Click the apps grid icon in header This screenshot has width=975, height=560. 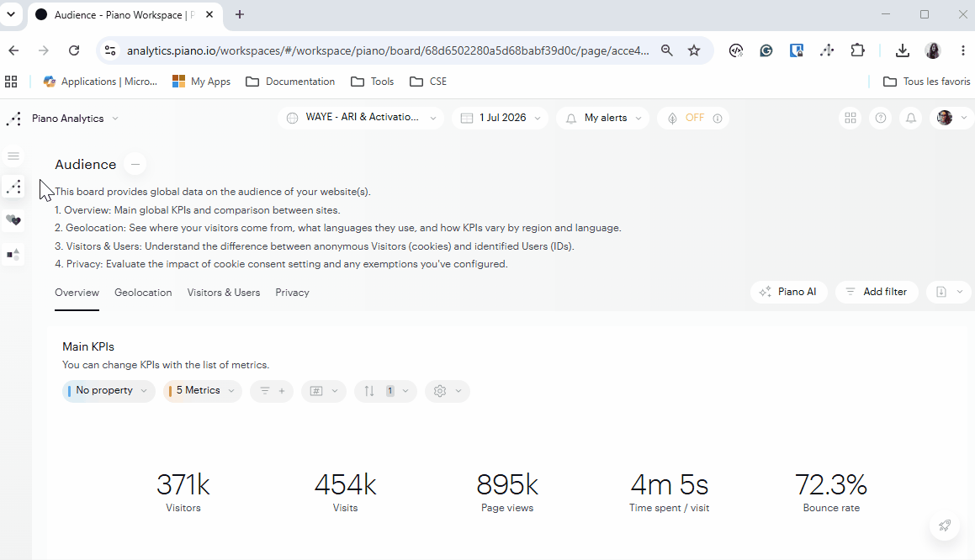[x=850, y=118]
